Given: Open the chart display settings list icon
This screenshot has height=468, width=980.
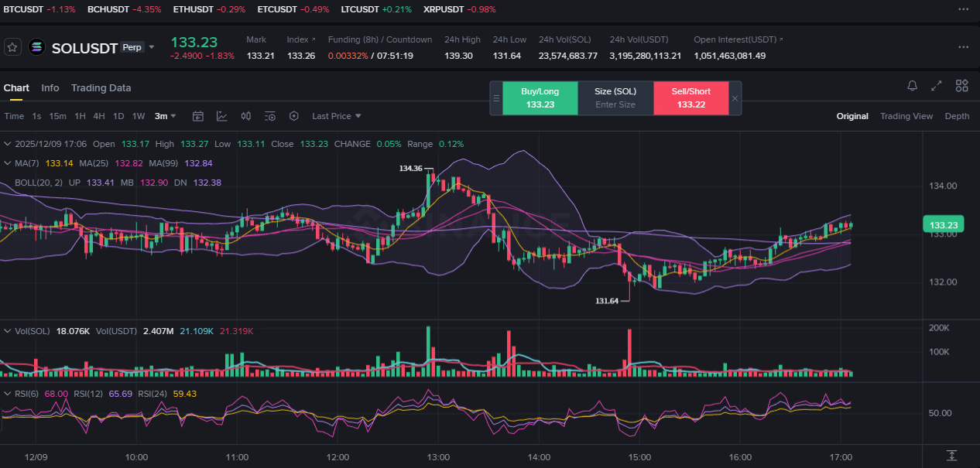Looking at the screenshot, I should click(270, 116).
